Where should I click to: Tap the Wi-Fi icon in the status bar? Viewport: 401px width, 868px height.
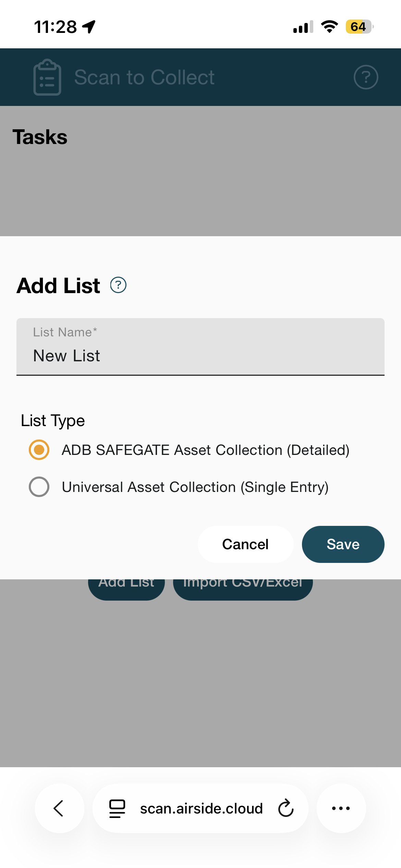coord(329,27)
